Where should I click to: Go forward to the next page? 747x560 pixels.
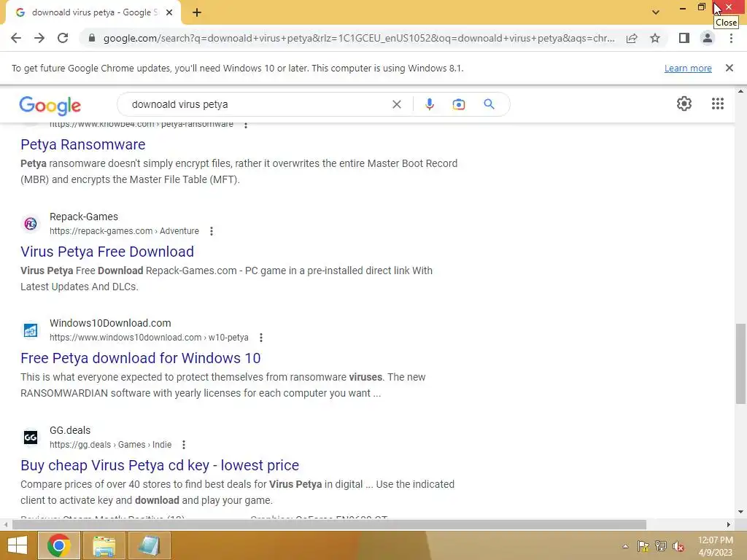pos(39,38)
